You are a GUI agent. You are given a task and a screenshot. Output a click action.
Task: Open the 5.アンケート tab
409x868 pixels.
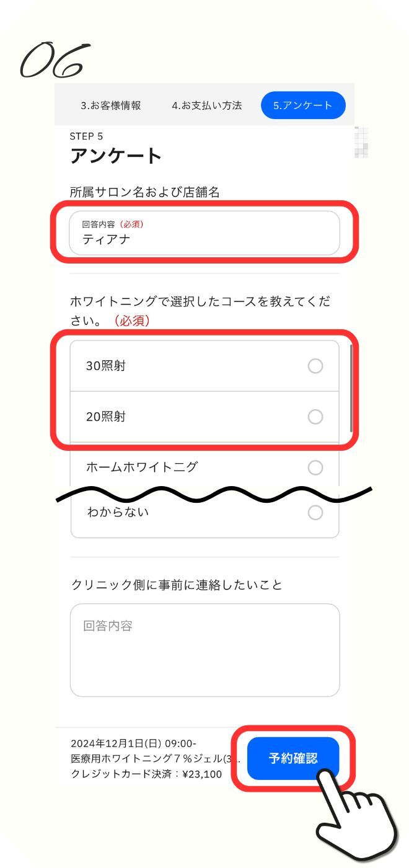tap(303, 105)
